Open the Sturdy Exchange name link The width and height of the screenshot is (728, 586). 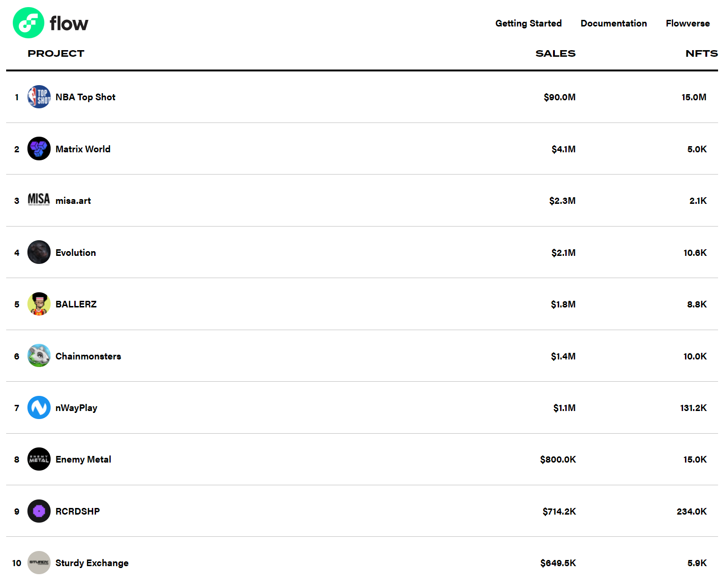click(x=92, y=563)
